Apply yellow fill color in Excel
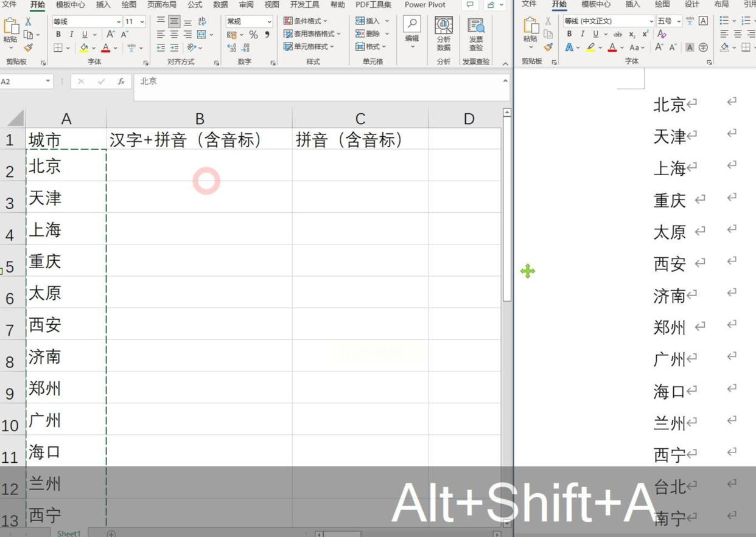 [x=84, y=47]
